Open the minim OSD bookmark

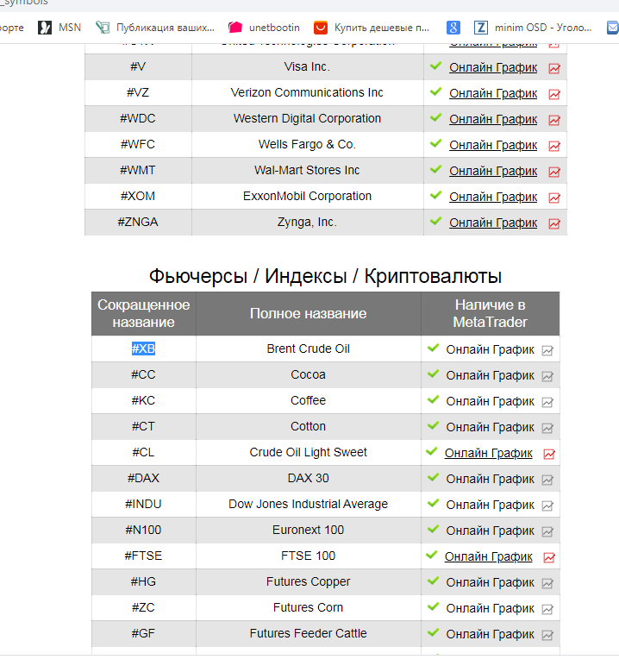(x=534, y=28)
